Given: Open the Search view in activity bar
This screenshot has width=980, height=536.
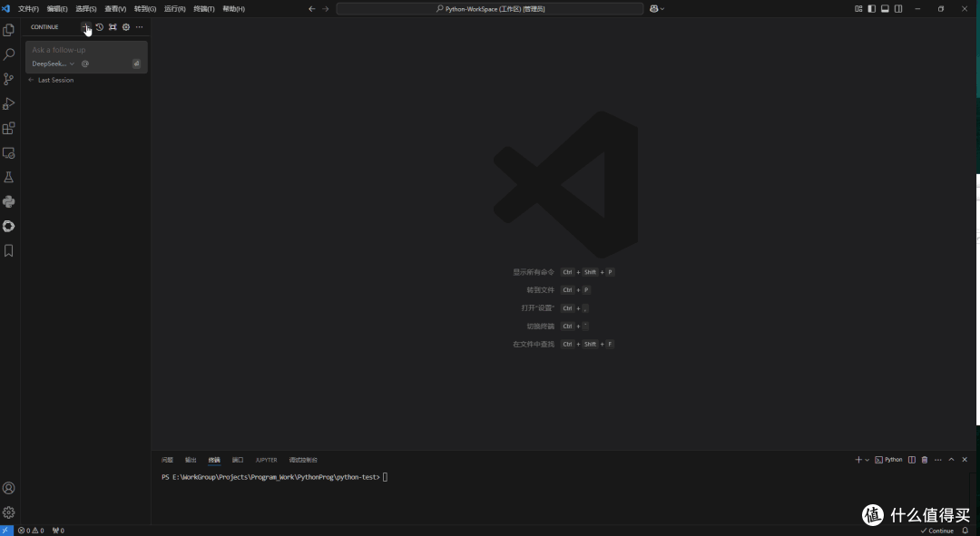Looking at the screenshot, I should [x=9, y=54].
